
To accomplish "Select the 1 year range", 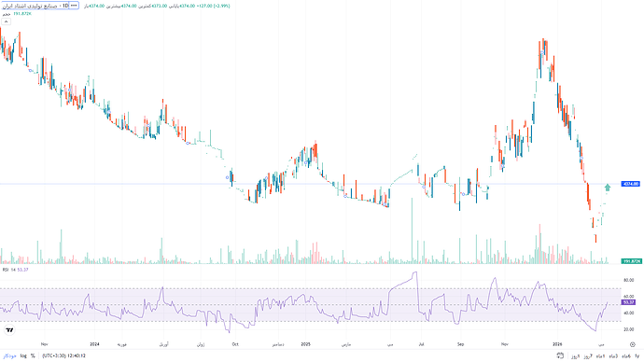I will click(x=637, y=355).
